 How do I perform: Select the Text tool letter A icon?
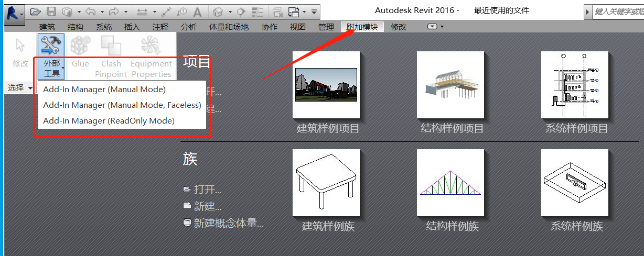[197, 12]
